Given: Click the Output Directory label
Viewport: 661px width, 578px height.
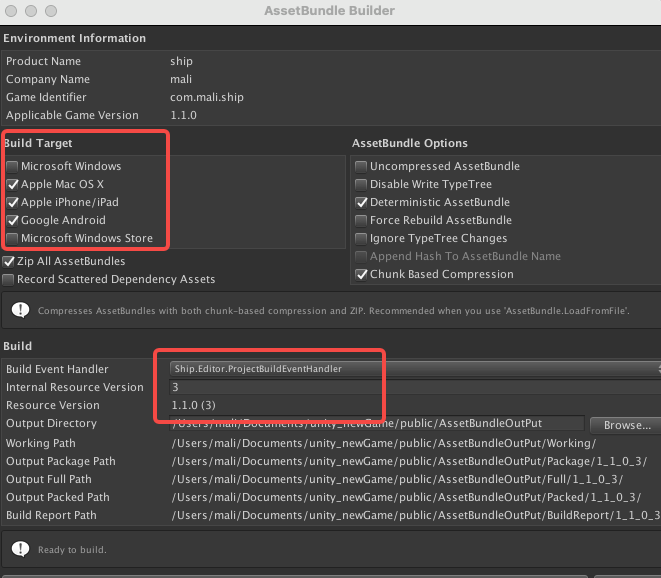Looking at the screenshot, I should point(51,423).
